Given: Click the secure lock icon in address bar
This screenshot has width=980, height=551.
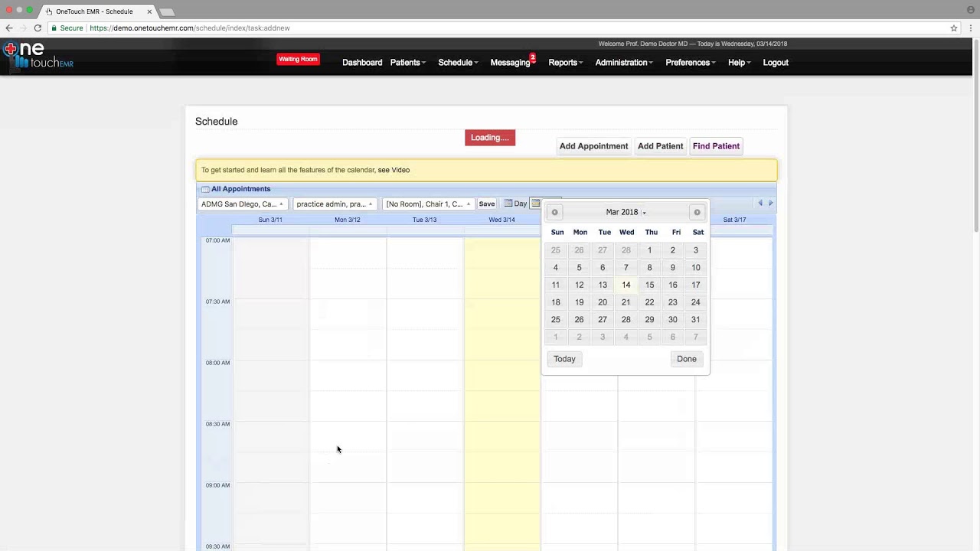Looking at the screenshot, I should (54, 28).
